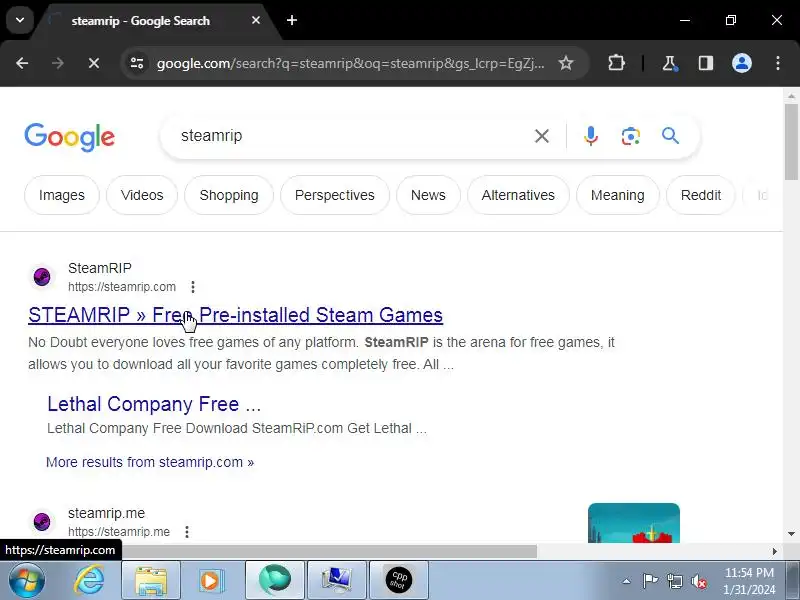
Task: Open the Extensions puzzle icon
Action: [x=616, y=63]
